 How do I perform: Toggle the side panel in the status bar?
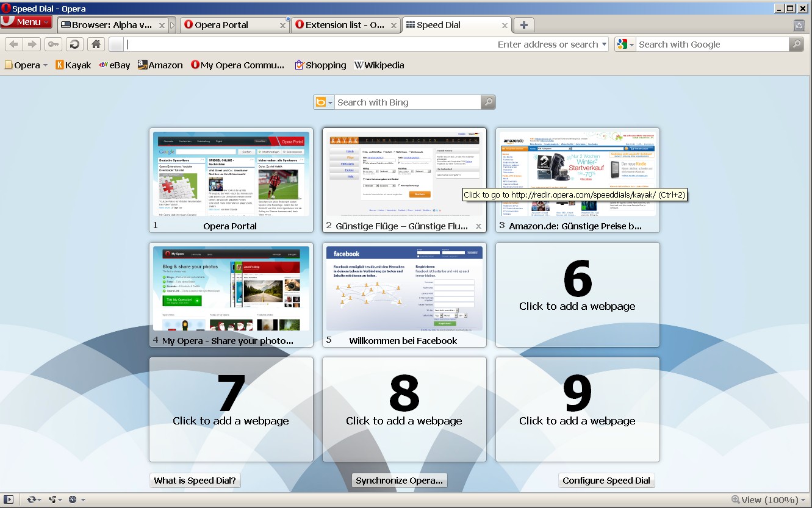(x=9, y=499)
